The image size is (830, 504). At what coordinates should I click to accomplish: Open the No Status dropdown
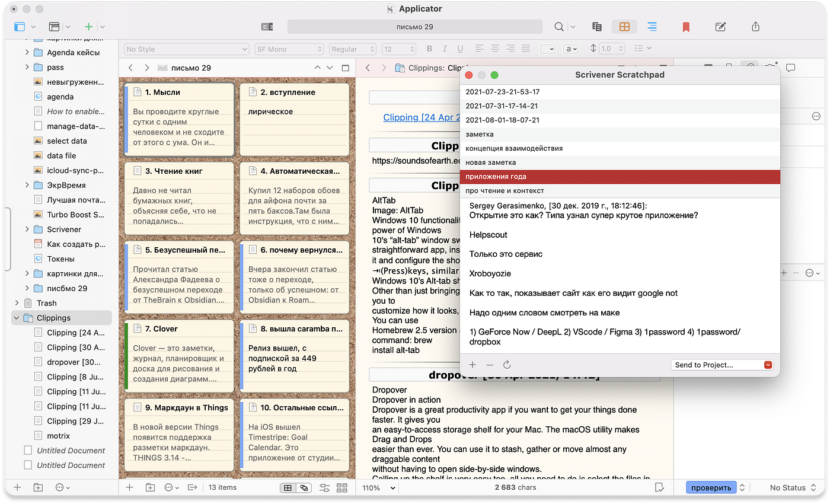pyautogui.click(x=793, y=487)
